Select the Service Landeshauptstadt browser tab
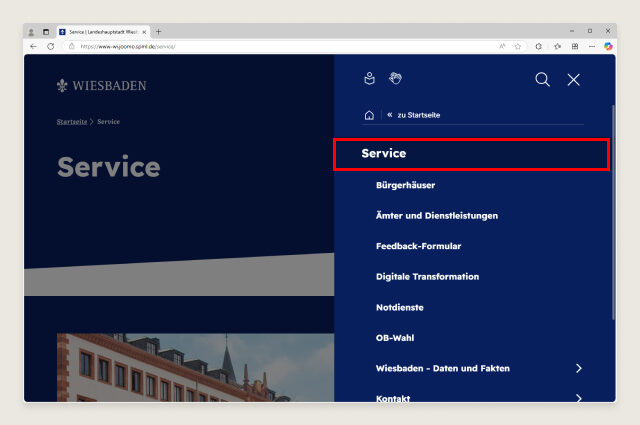Image resolution: width=640 pixels, height=425 pixels. 104,32
